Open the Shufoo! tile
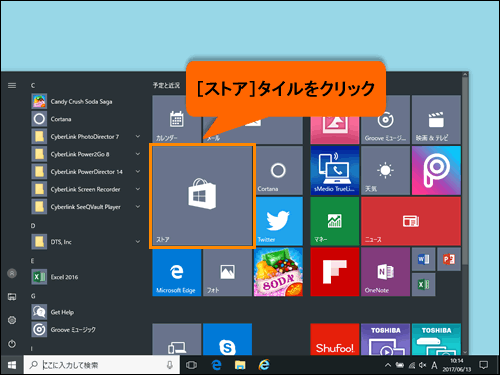 [335, 339]
